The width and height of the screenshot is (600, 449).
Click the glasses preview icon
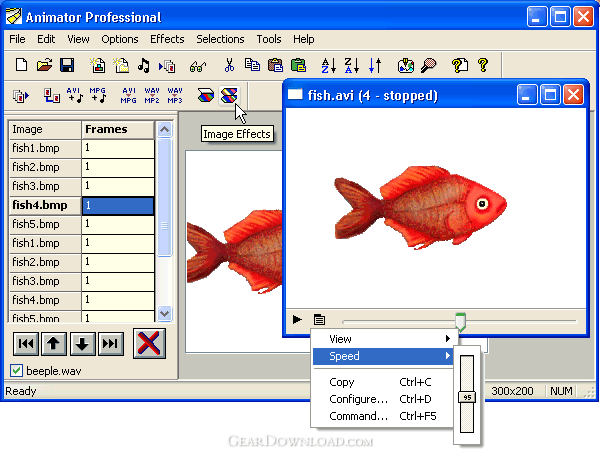coord(197,67)
